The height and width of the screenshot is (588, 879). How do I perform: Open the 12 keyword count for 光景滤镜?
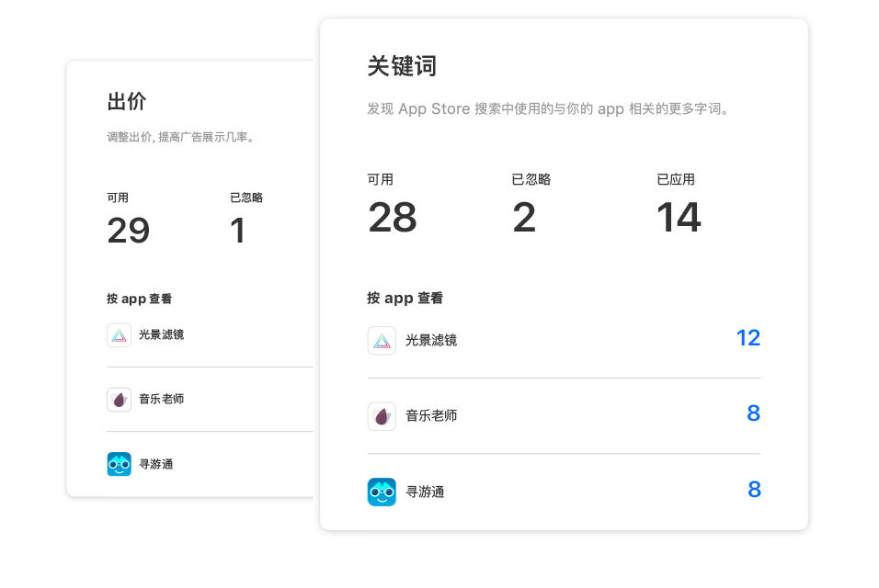(x=748, y=338)
